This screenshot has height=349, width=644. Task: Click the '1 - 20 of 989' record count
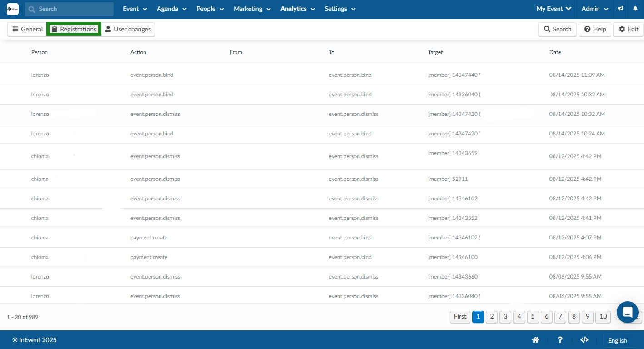tap(23, 317)
